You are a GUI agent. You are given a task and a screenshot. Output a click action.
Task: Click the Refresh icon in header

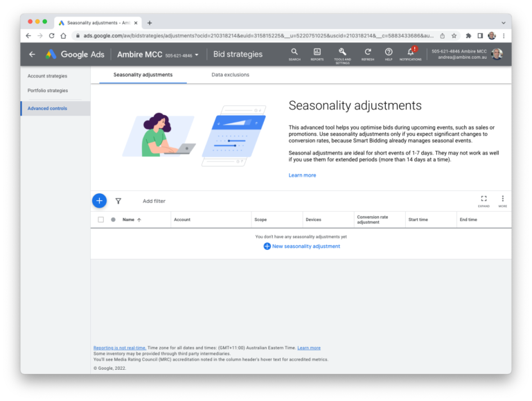tap(368, 54)
